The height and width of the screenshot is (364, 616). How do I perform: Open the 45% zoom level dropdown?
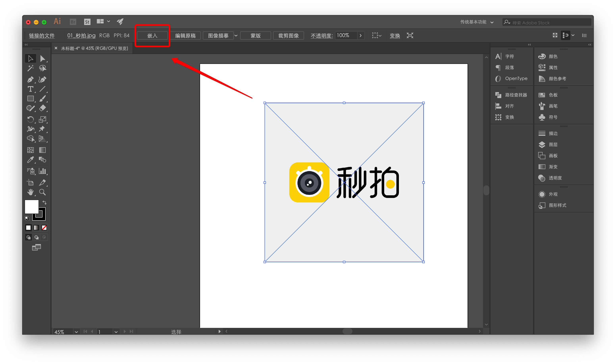pyautogui.click(x=76, y=332)
